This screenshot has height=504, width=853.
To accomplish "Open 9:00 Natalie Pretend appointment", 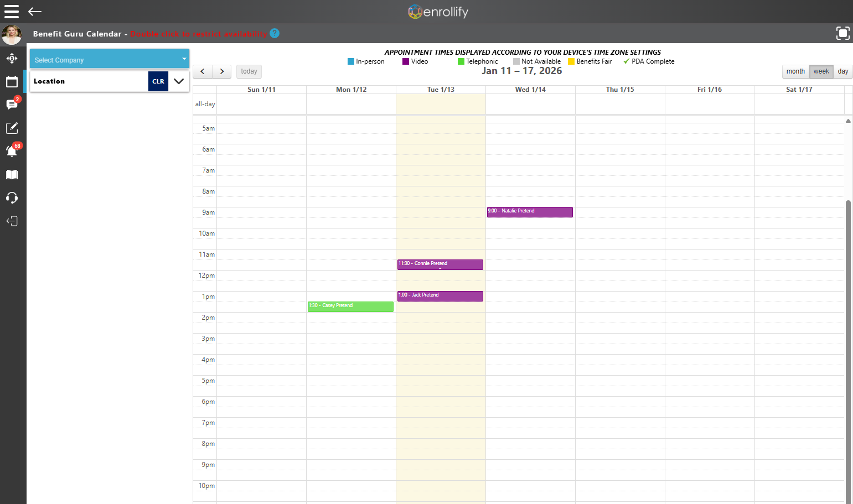I will (530, 212).
